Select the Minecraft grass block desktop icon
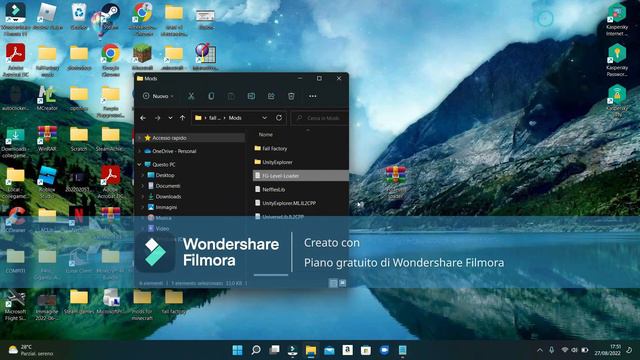This screenshot has height=360, width=640. (142, 57)
